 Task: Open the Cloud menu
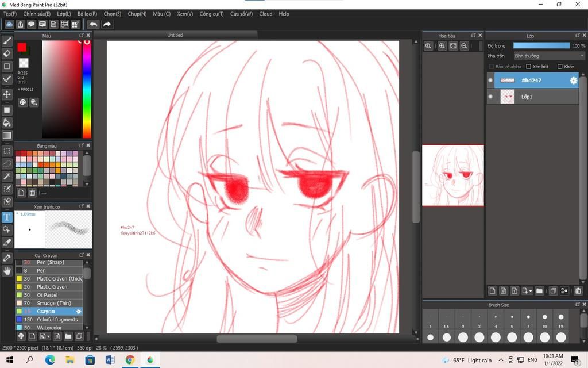click(266, 14)
